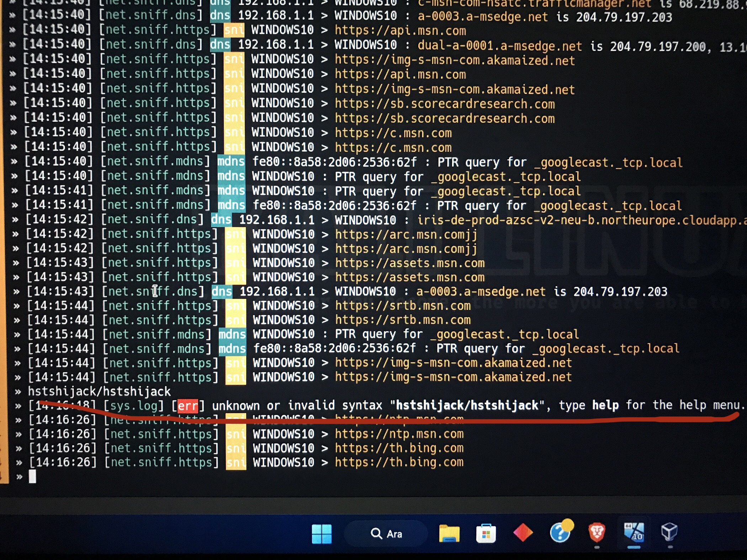Screen dimensions: 747x560
Task: Open File Explorer from the taskbar
Action: coord(449,534)
